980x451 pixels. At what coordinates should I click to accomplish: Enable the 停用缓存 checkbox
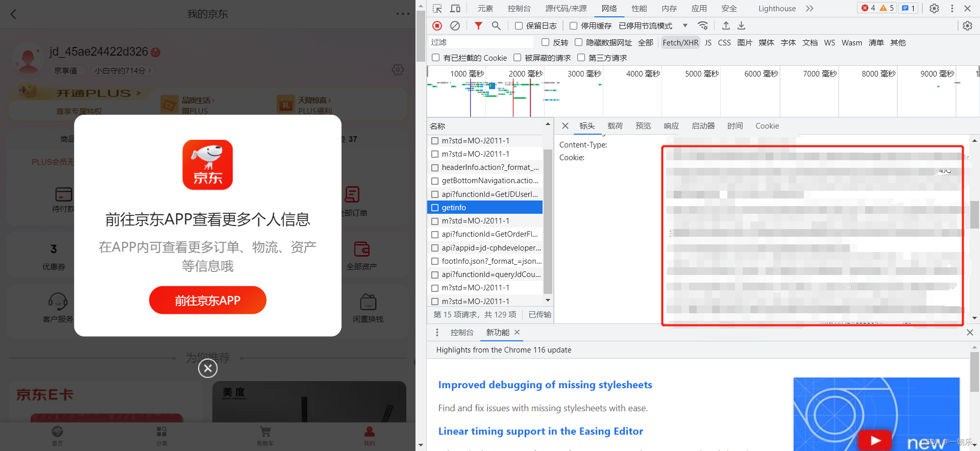(574, 26)
